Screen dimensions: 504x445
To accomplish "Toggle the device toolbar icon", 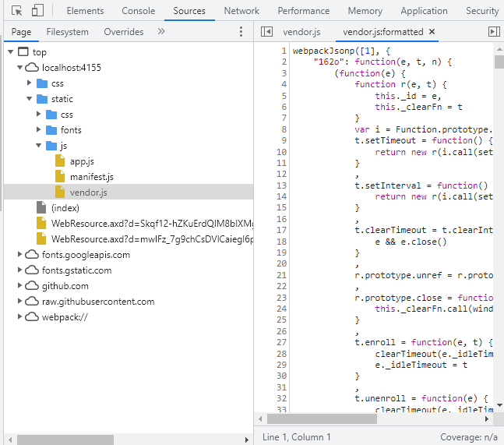I will coord(37,10).
